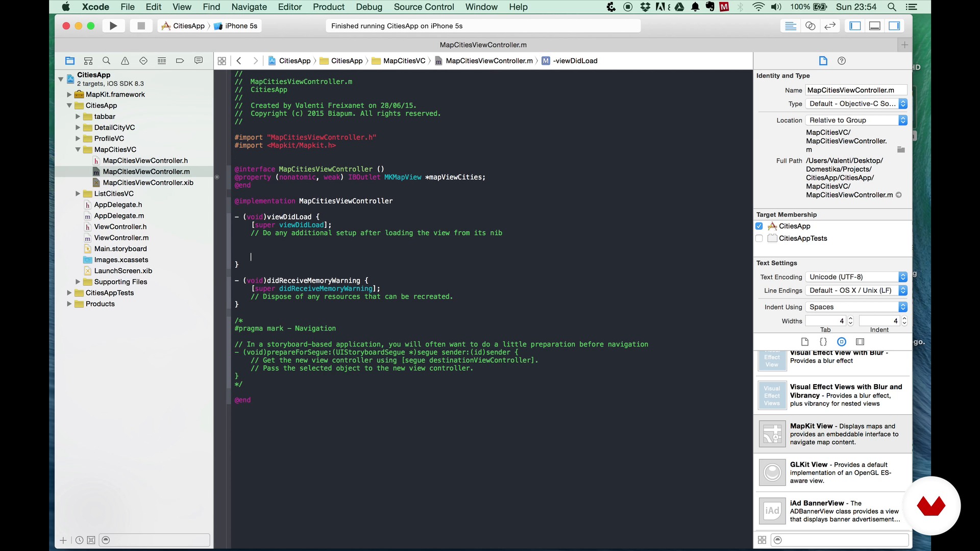This screenshot has height=551, width=980.
Task: Toggle CitiesApp target membership checkbox
Action: click(x=759, y=226)
